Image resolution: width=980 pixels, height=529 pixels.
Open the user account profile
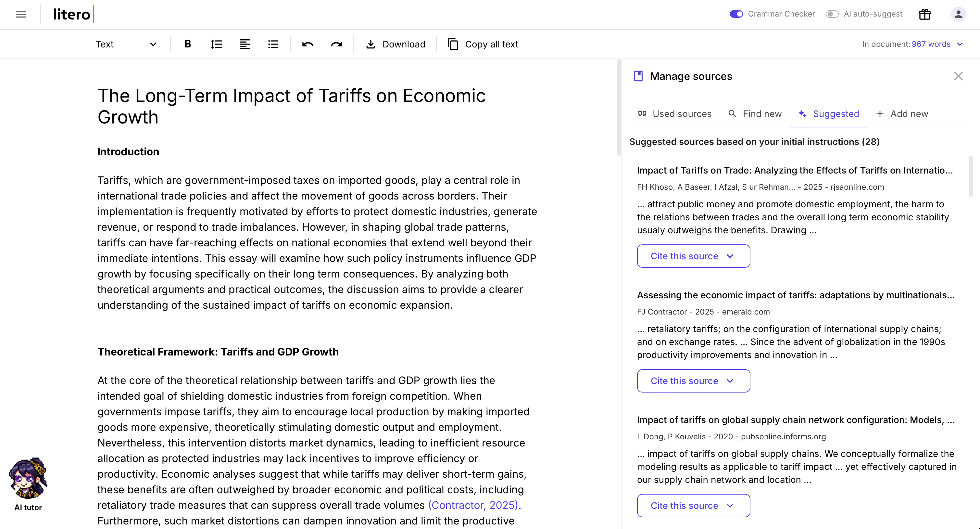point(958,15)
